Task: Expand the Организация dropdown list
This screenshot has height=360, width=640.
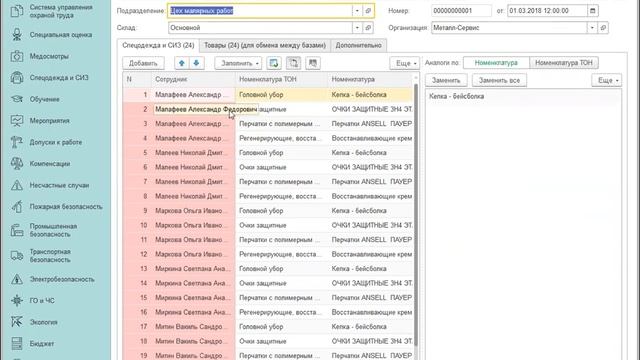Action: [x=592, y=28]
